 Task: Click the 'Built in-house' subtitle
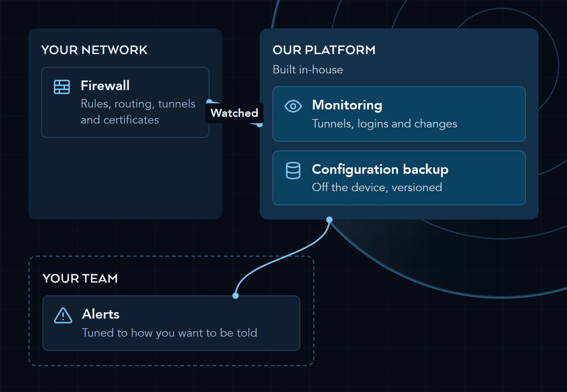(x=308, y=70)
